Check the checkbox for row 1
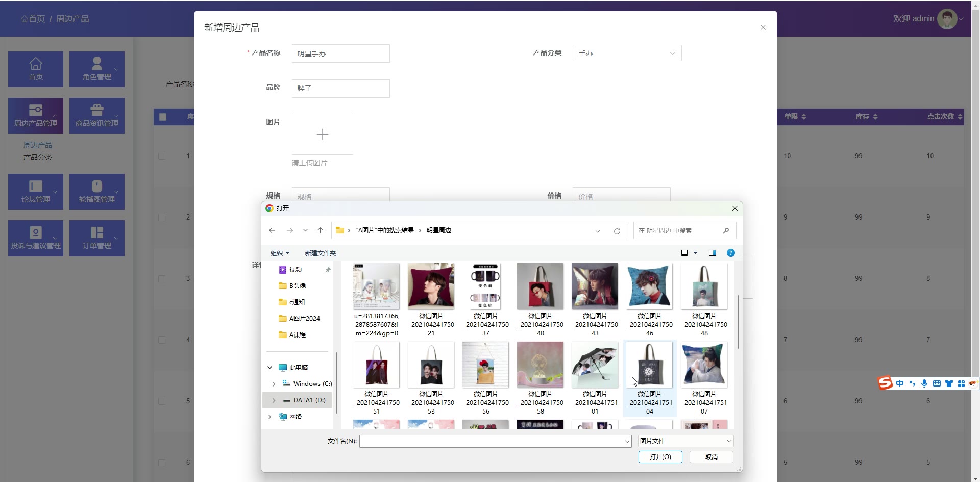Image resolution: width=980 pixels, height=482 pixels. pos(162,156)
